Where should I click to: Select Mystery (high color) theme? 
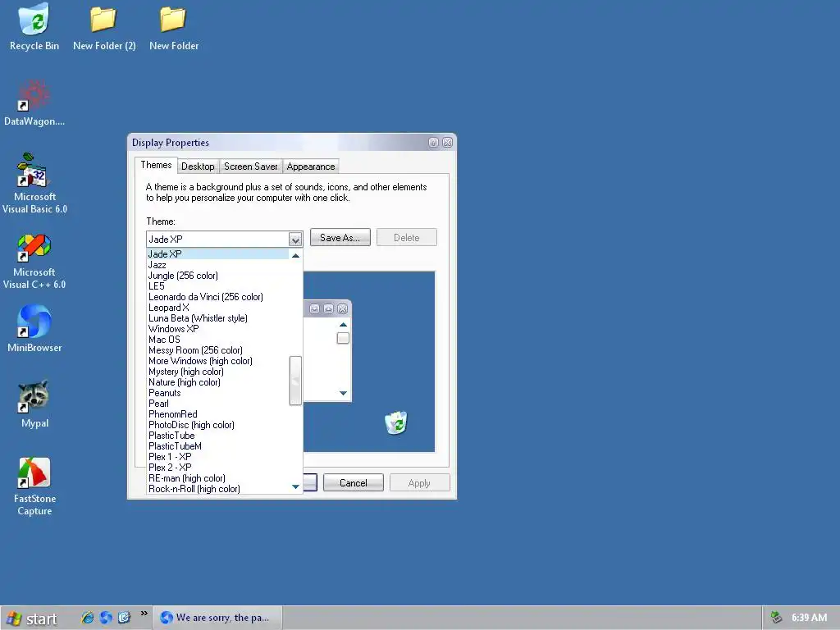[217, 372]
